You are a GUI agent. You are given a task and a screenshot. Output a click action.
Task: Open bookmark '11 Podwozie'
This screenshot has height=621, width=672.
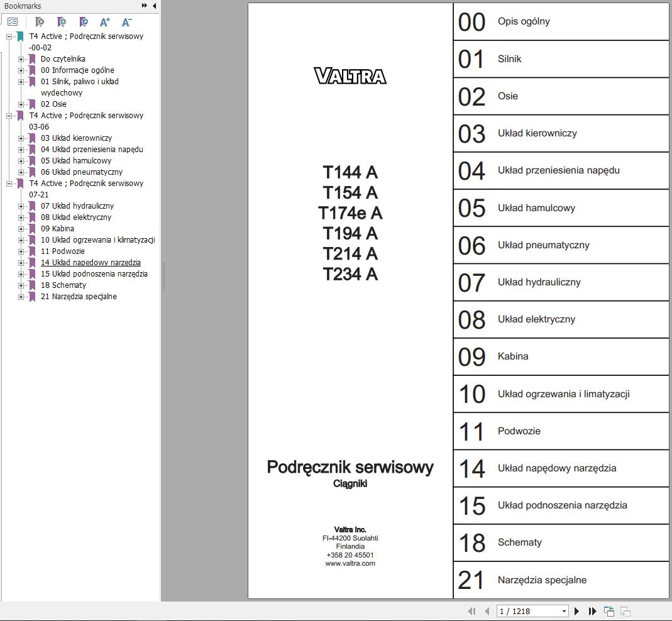(63, 251)
